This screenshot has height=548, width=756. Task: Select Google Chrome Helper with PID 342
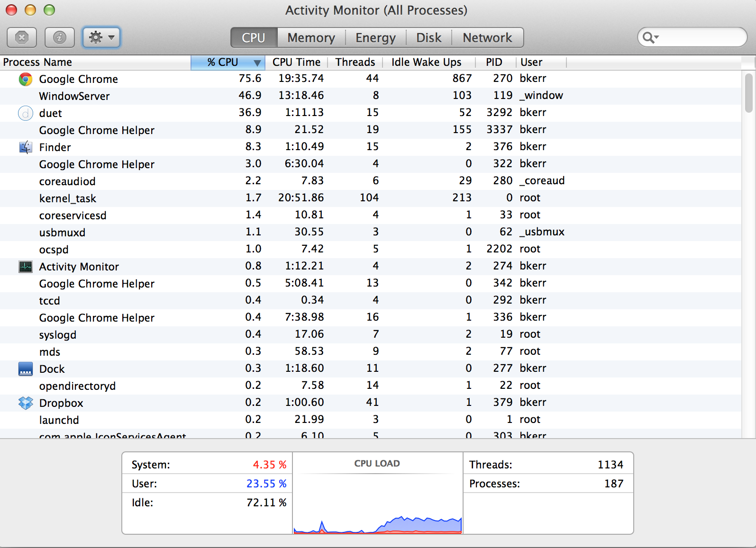pos(371,284)
